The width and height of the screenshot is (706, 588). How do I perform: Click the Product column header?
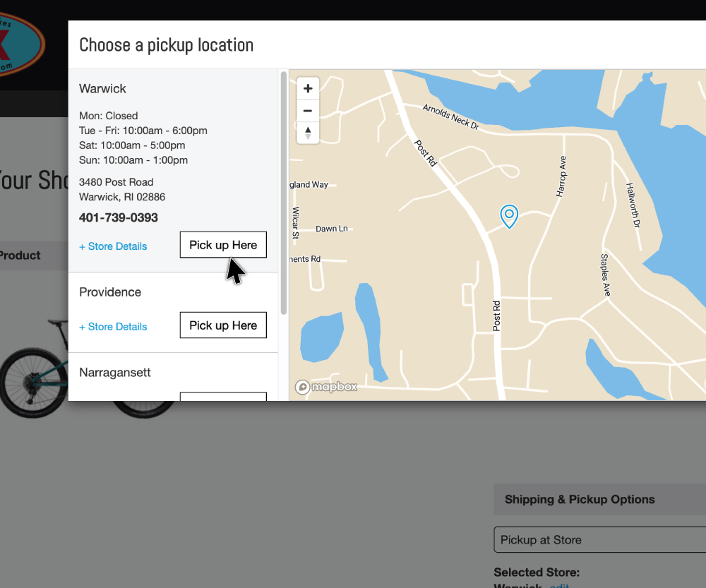[20, 256]
